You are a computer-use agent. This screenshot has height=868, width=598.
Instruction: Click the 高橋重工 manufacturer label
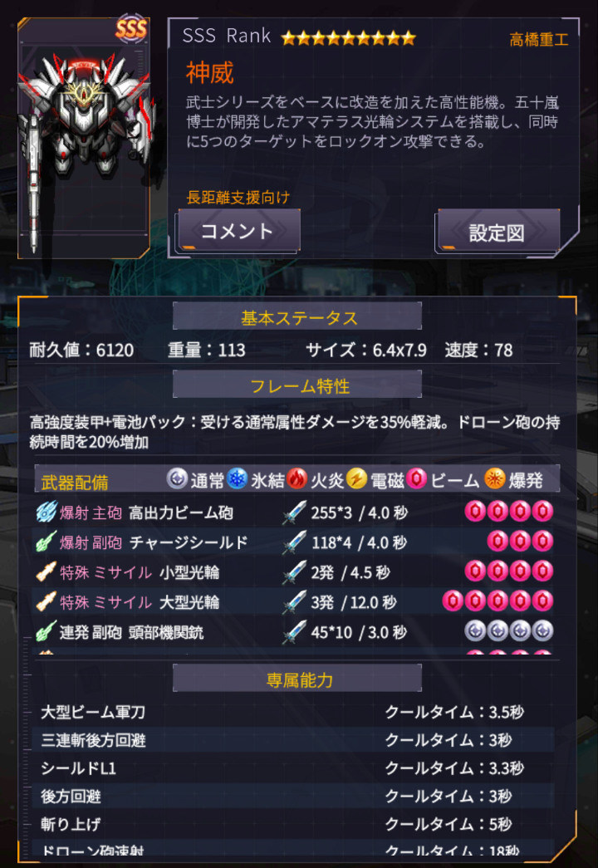tap(539, 40)
